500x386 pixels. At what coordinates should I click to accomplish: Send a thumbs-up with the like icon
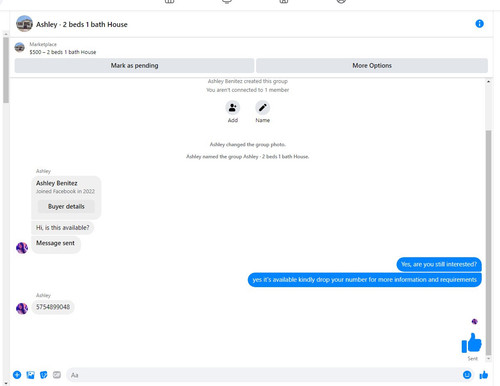point(484,375)
